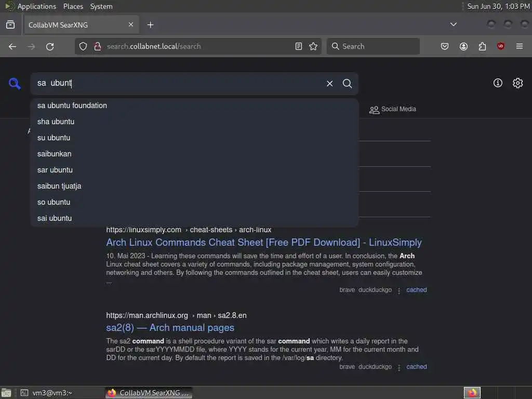Reload the page with refresh icon
The width and height of the screenshot is (532, 399).
[x=50, y=46]
